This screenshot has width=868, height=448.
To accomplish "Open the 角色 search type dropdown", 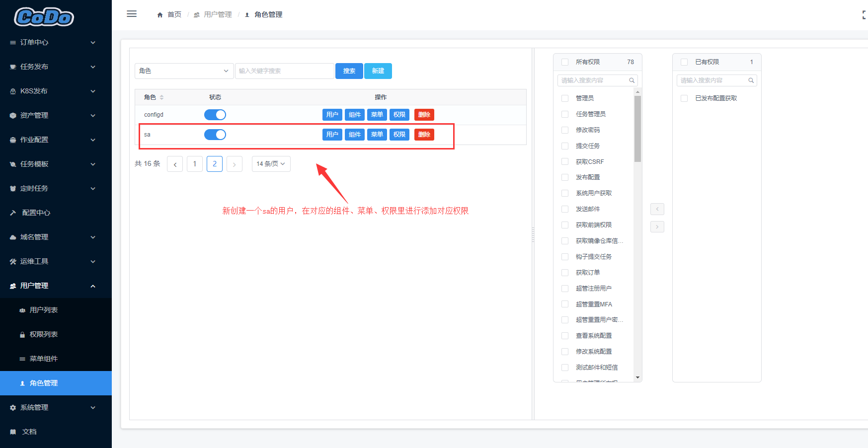I will 184,71.
